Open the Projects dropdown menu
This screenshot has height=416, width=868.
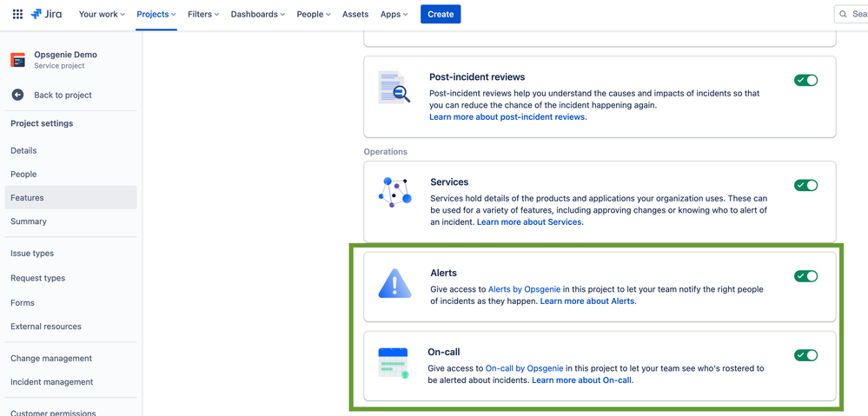(x=156, y=15)
